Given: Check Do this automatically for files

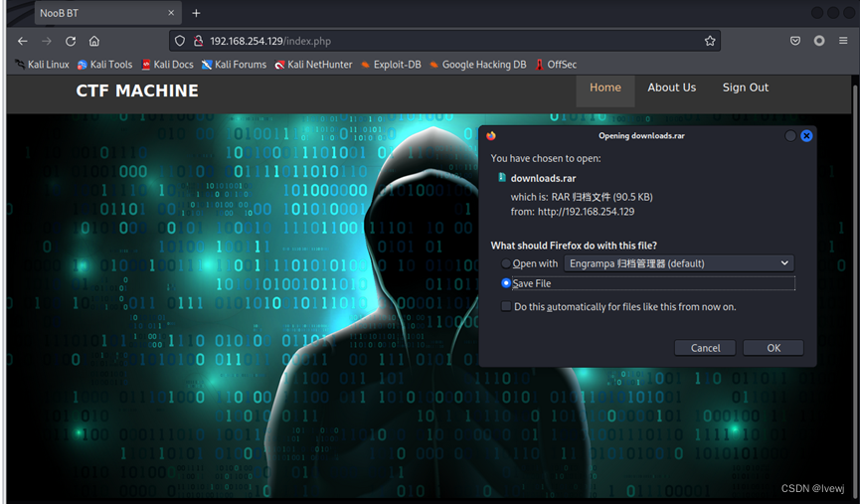Looking at the screenshot, I should [x=506, y=306].
